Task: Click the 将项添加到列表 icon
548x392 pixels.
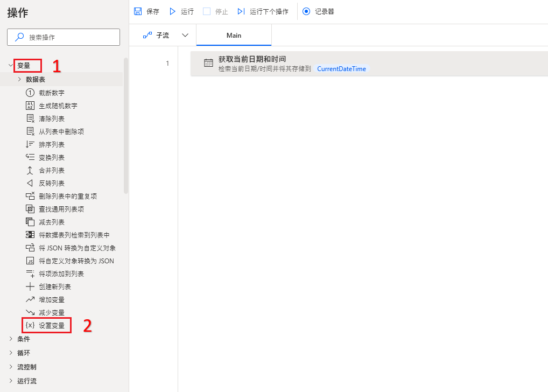Action: (x=30, y=274)
